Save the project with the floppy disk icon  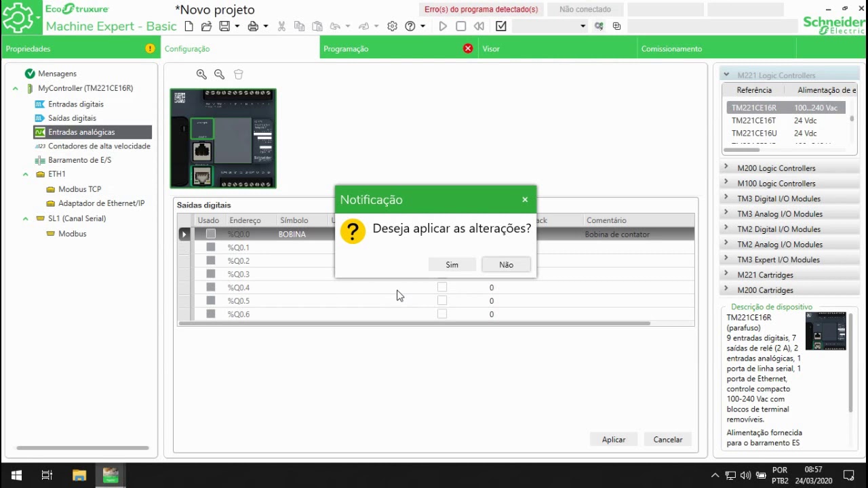pos(224,26)
